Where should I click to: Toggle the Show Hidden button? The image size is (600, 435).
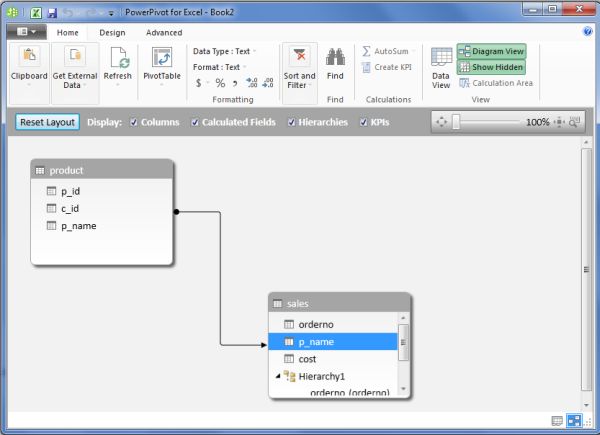tap(491, 67)
